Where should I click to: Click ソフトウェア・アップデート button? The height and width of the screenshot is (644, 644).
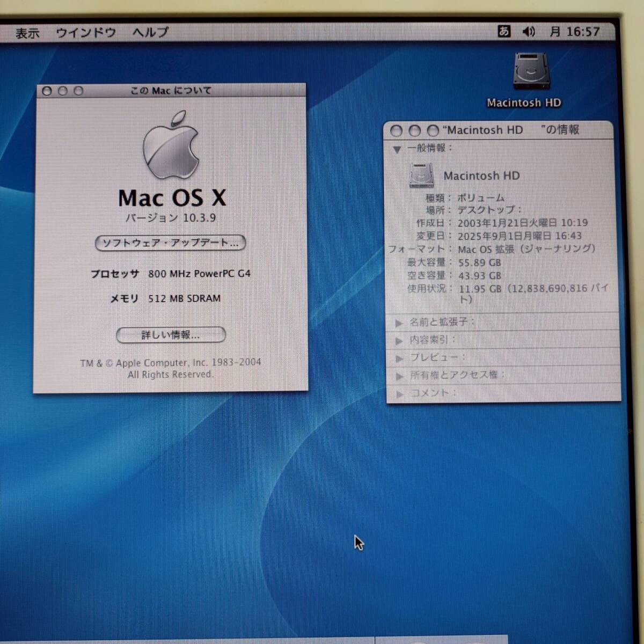pos(170,243)
